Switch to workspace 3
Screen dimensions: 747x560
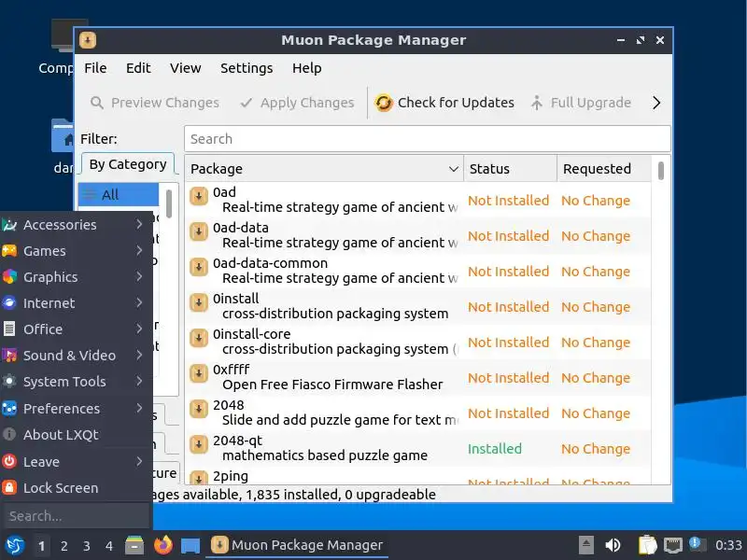[86, 546]
